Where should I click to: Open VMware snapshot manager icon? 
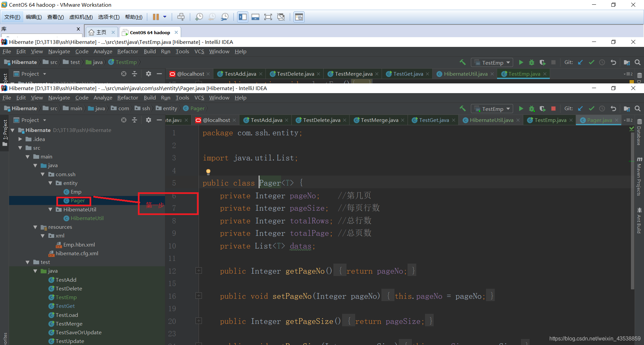click(225, 17)
